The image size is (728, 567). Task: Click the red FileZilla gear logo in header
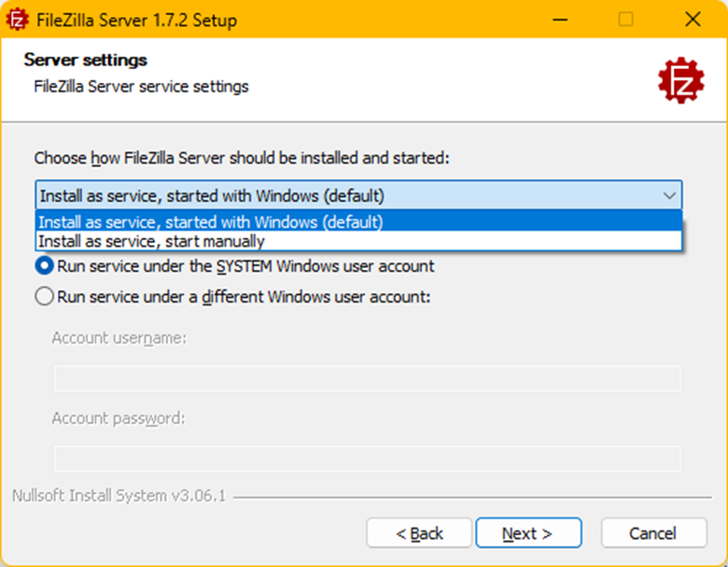[x=680, y=80]
